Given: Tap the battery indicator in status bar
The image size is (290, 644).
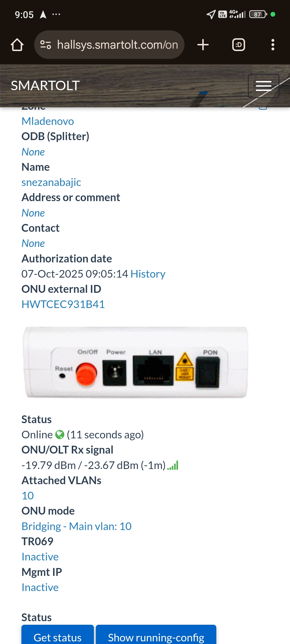Looking at the screenshot, I should [258, 14].
